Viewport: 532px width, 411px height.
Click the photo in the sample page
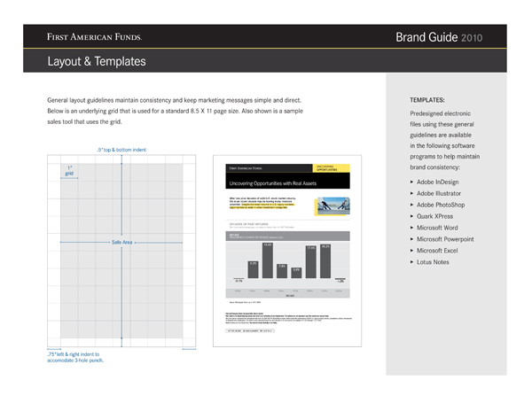coord(332,205)
